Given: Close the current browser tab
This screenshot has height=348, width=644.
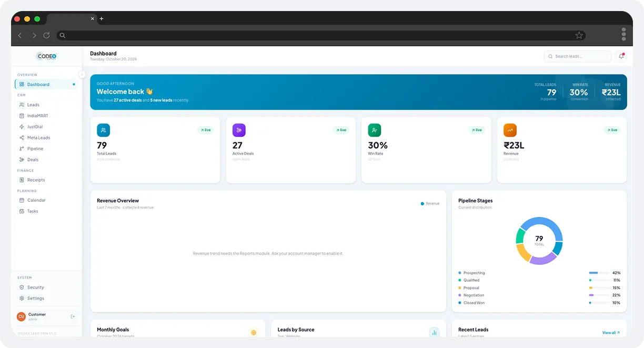Looking at the screenshot, I should pos(93,18).
